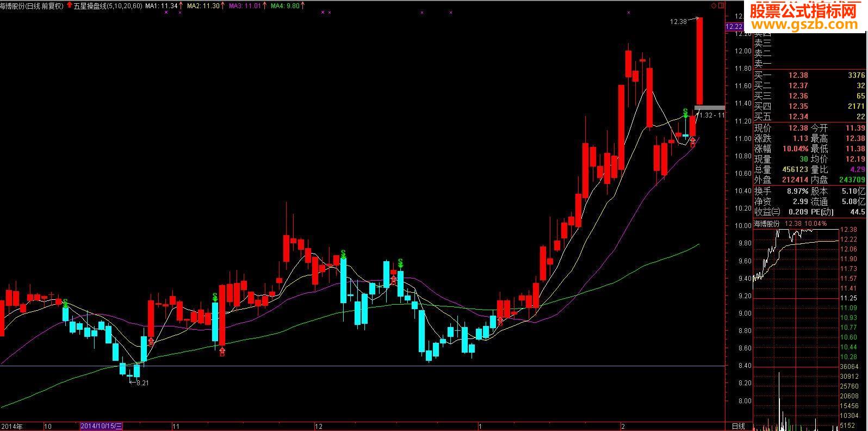
Task: Select the 日线 period button
Action: (x=738, y=426)
